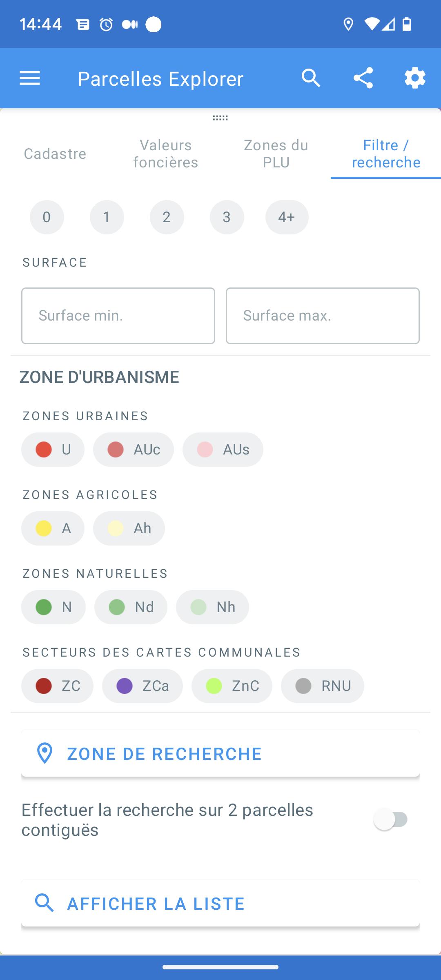Select the purple ZCa color chip
Viewport: 441px width, 980px height.
pyautogui.click(x=143, y=686)
